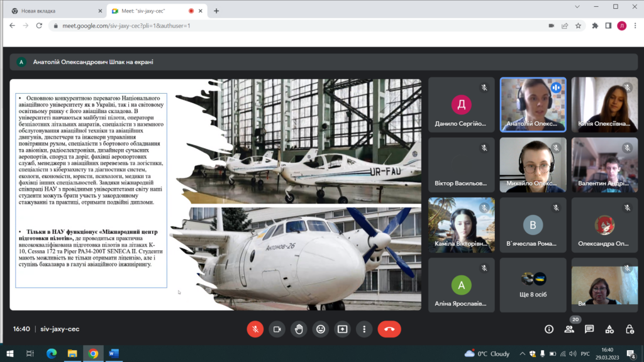Viewport: 644px width, 362px height.
Task: Select the Meet siv-jaxy-cec browser tab
Action: (x=151, y=11)
